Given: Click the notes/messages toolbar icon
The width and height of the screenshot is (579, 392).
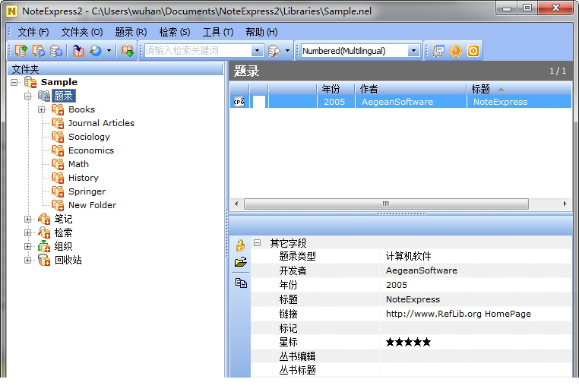Looking at the screenshot, I should [x=438, y=51].
